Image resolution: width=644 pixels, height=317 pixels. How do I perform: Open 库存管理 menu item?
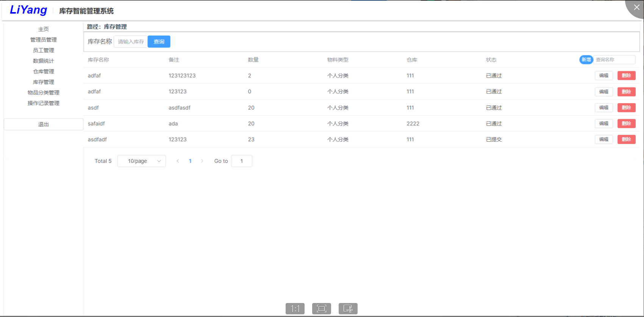pyautogui.click(x=44, y=82)
